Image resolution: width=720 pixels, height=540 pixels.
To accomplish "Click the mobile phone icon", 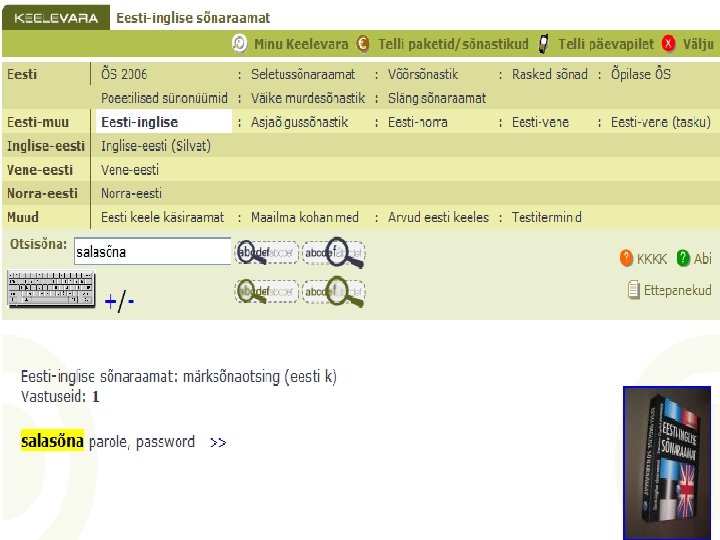I will point(544,44).
